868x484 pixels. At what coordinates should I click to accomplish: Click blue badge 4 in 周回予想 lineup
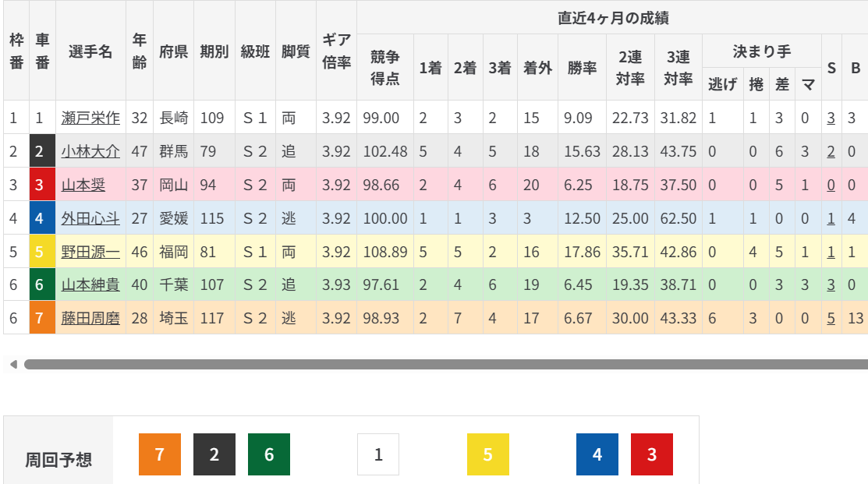click(597, 454)
